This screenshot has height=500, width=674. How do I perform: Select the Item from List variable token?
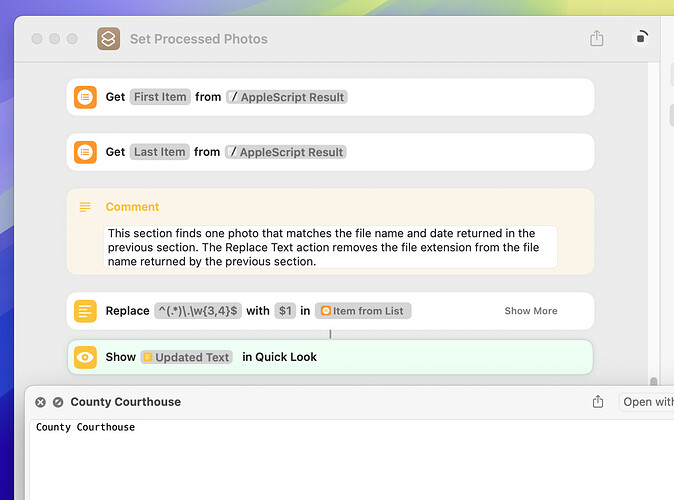tap(362, 311)
